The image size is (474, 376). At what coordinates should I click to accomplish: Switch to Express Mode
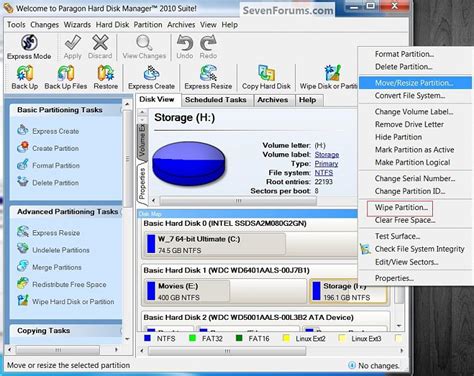[29, 47]
